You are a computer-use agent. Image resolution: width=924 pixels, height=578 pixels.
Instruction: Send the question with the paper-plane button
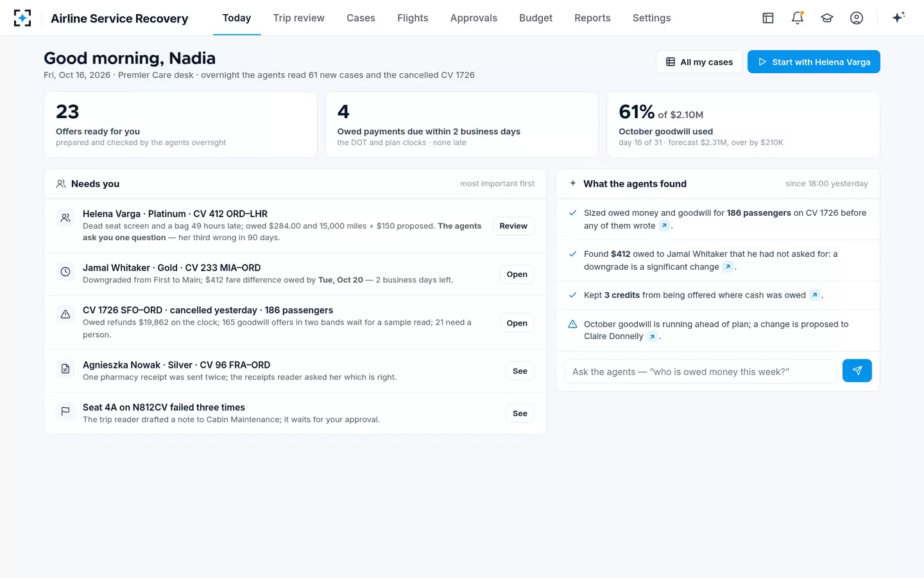[x=857, y=371]
